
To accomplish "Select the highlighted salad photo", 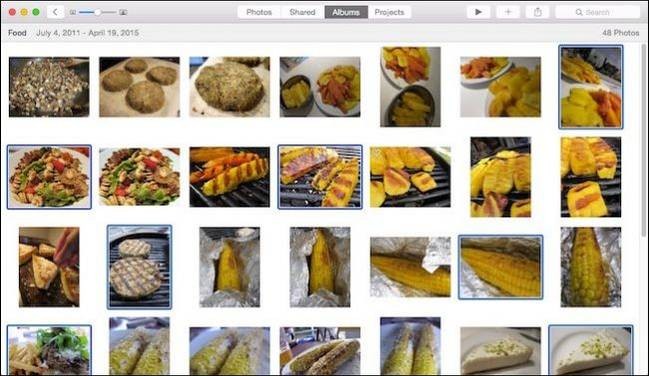I will 49,177.
